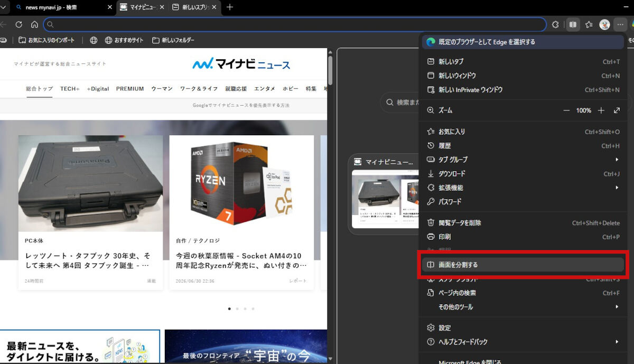Click the 最新ニュースを、ダイレクトに届ける banner
The height and width of the screenshot is (364, 634).
pos(80,347)
